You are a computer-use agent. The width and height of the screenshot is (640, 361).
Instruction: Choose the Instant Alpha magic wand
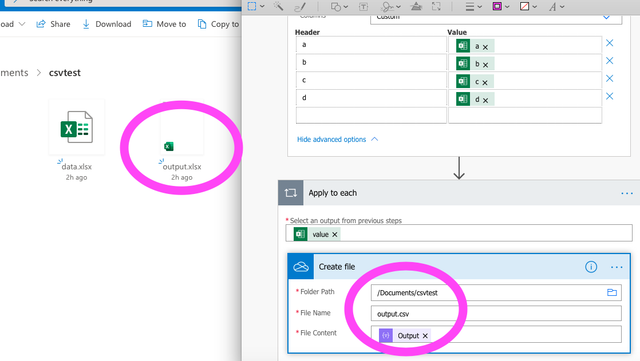(279, 6)
